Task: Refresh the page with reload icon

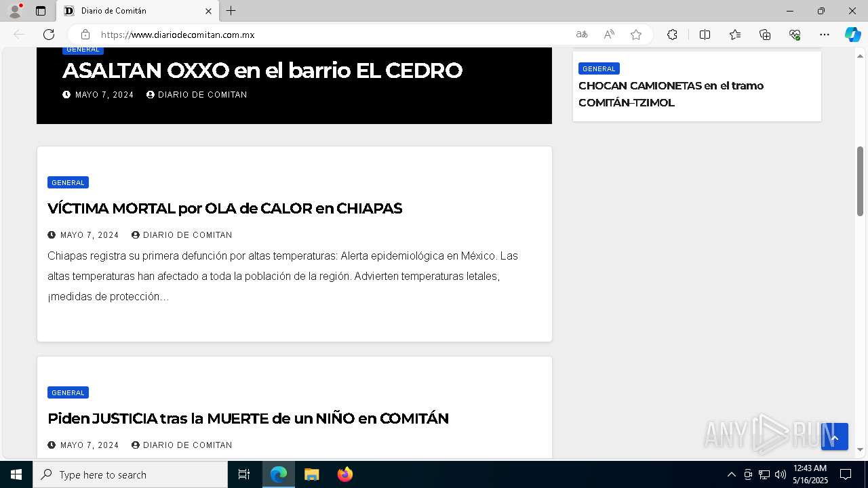Action: tap(49, 35)
